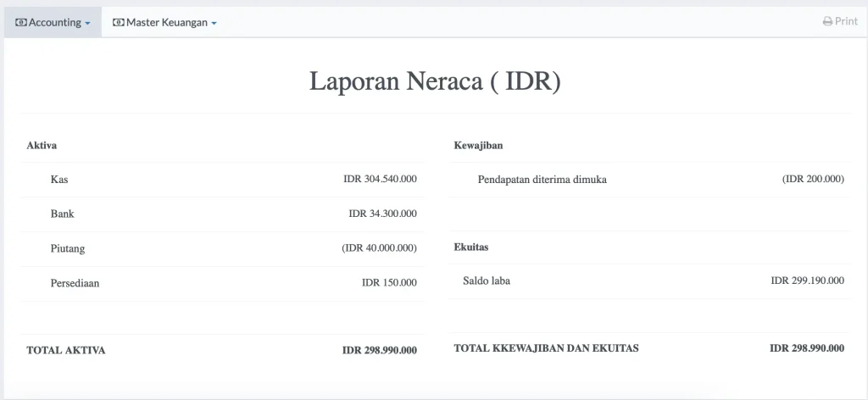Open the Master Keuangan menu label
Image resolution: width=868 pixels, height=400 pixels.
pyautogui.click(x=167, y=23)
